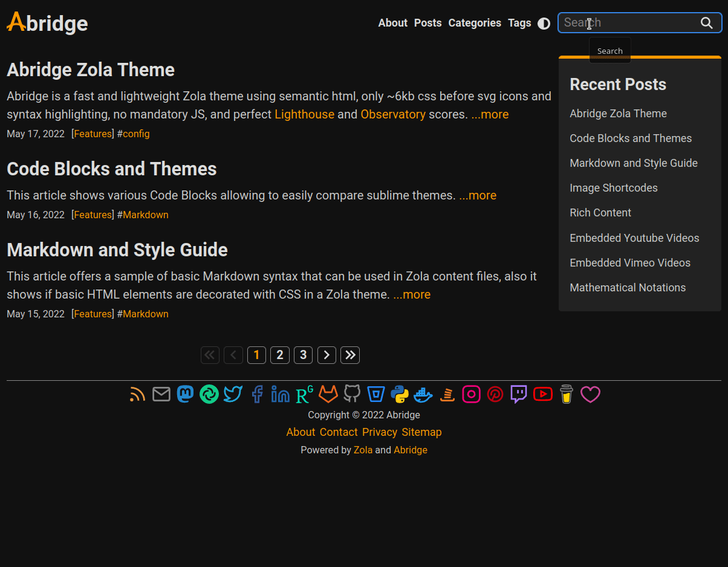Open the Code Blocks and Themes heading
Screen dimensions: 728x567
pos(112,169)
